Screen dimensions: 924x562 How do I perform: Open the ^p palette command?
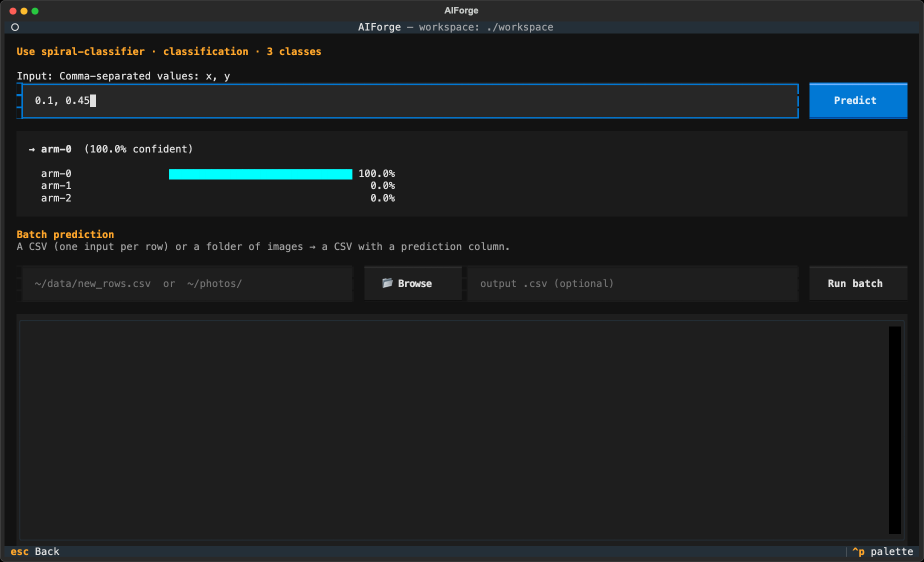coord(882,551)
